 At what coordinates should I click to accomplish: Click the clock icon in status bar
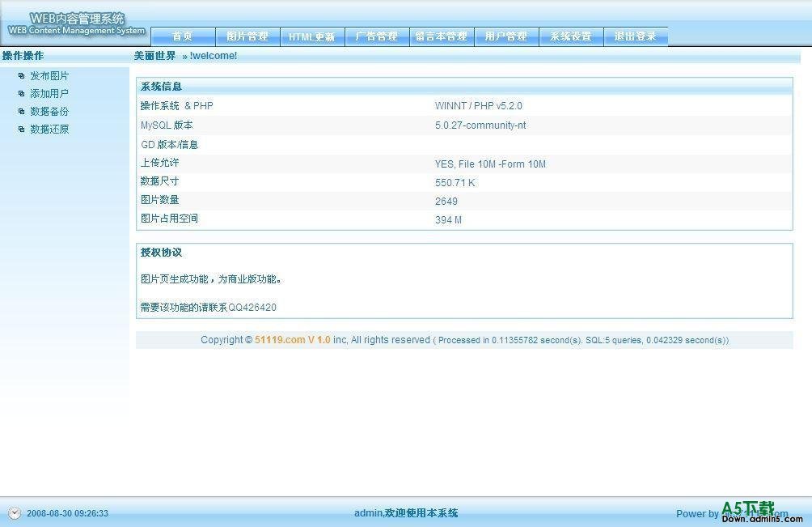coord(15,513)
